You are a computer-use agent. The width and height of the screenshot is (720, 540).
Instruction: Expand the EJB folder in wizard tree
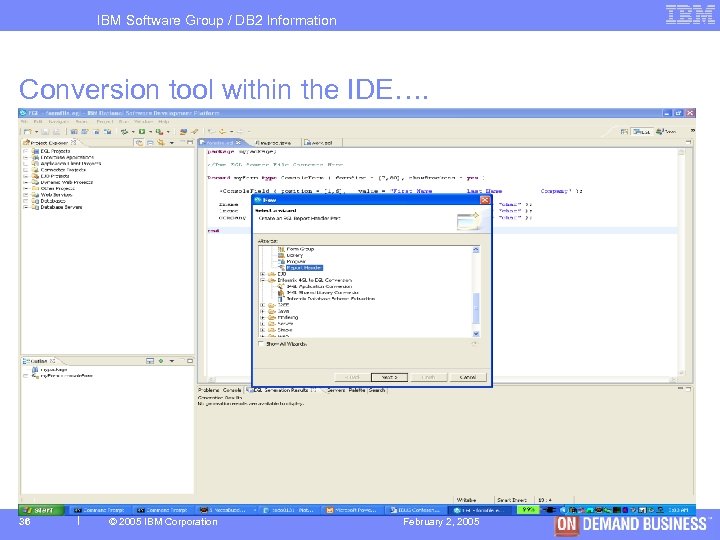pyautogui.click(x=263, y=274)
